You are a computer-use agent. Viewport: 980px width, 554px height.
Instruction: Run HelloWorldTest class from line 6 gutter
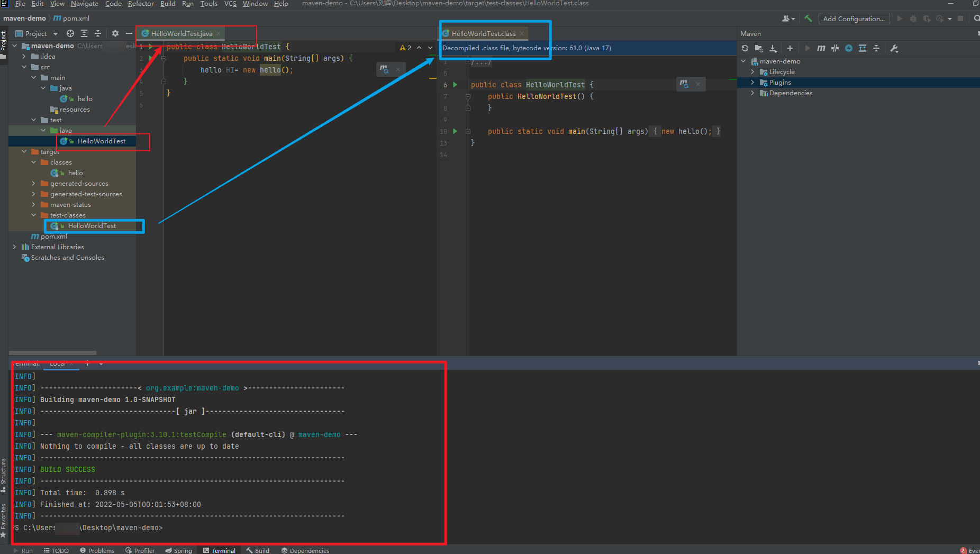click(455, 85)
